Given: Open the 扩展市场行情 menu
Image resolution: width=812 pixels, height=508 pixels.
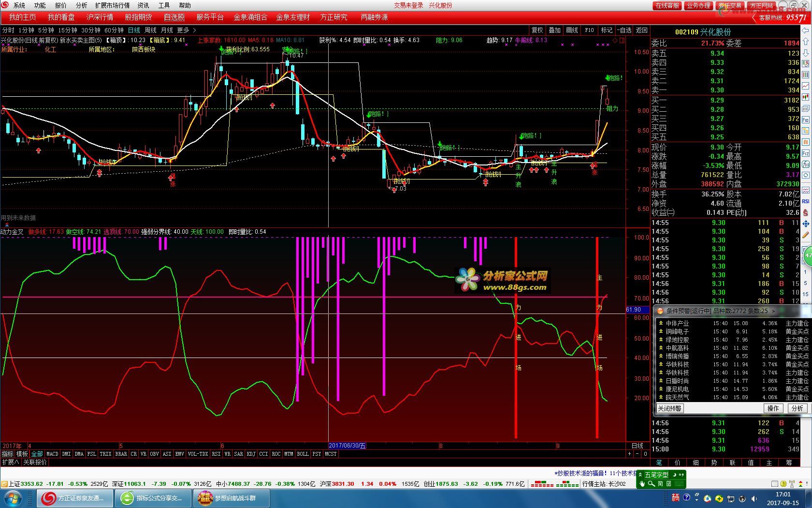Looking at the screenshot, I should (x=112, y=5).
